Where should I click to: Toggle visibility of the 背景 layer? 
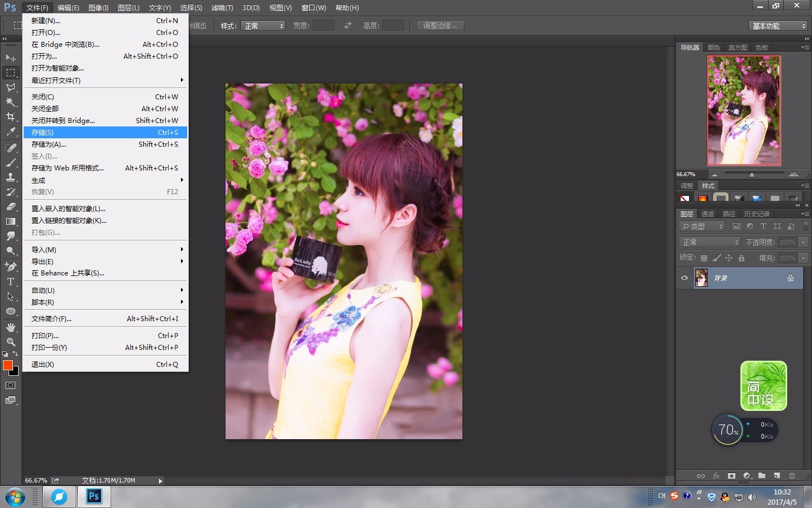coord(685,278)
